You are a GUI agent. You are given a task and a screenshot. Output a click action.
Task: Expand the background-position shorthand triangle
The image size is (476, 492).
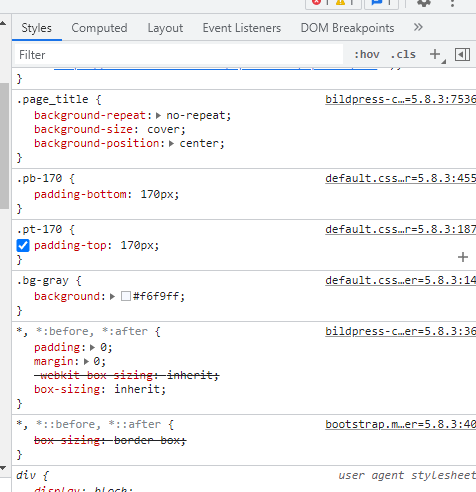point(171,144)
